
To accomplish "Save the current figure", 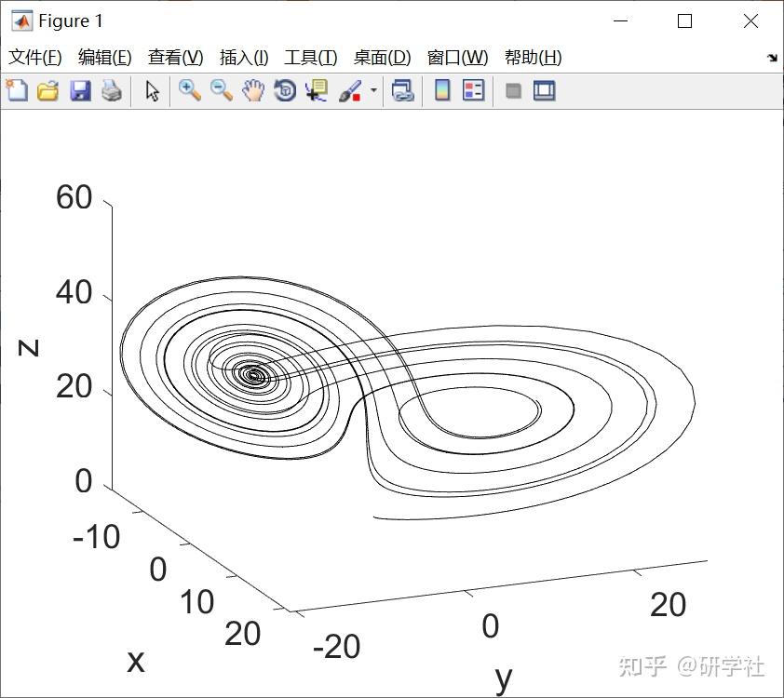I will (80, 90).
